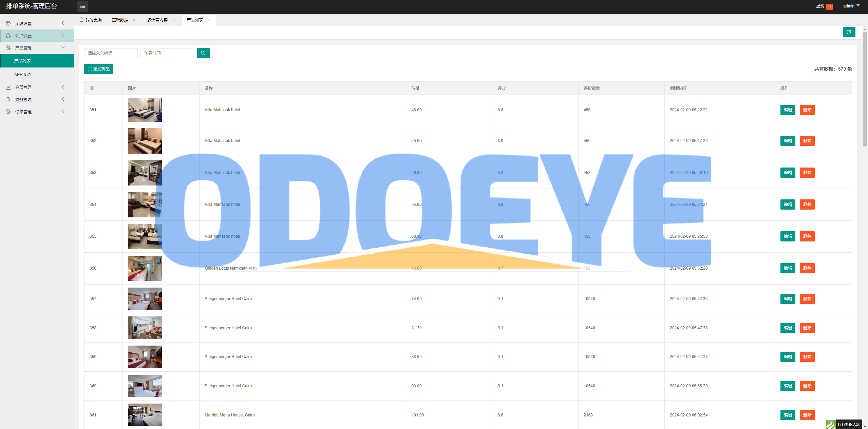Delete product 360 priced 93.00
Screen dimensions: 868x429
click(807, 386)
